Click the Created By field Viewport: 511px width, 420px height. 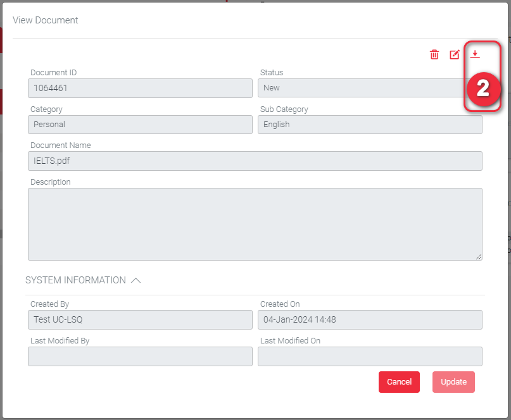point(140,319)
